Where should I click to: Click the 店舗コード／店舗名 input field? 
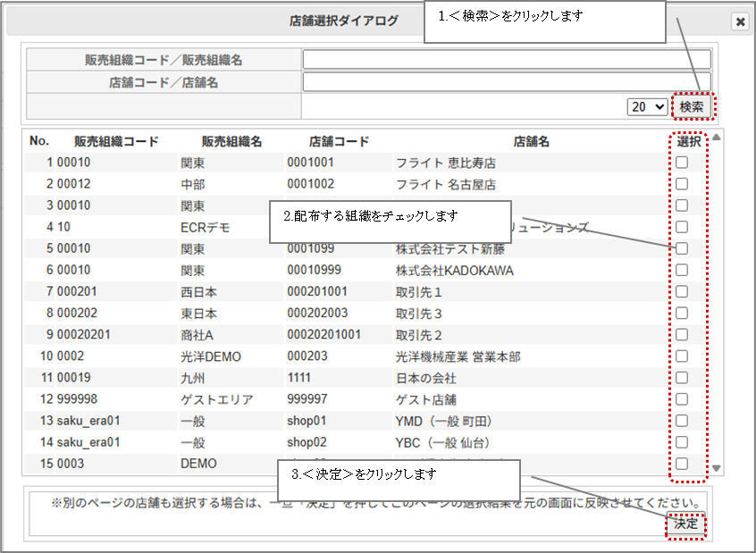[x=507, y=82]
